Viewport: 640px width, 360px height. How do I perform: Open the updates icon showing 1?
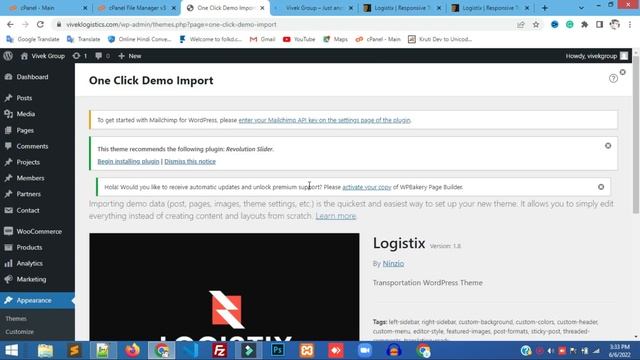tap(80, 56)
